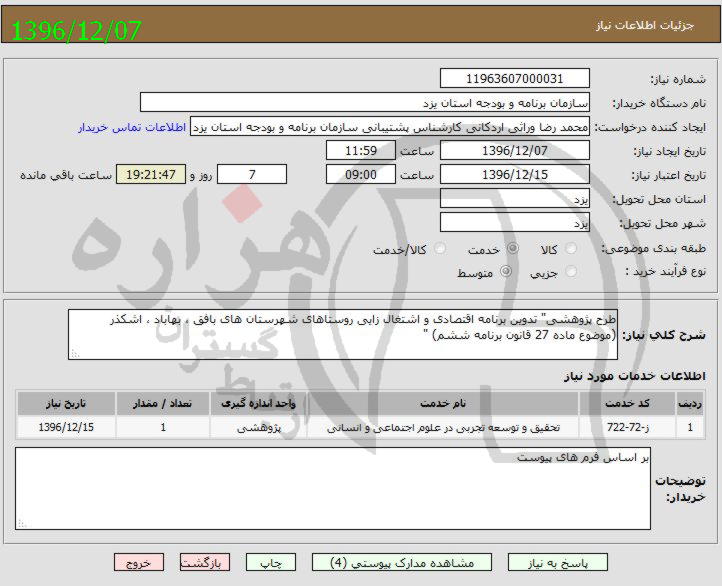Click the ردیف column header
The width and height of the screenshot is (722, 586).
[689, 404]
